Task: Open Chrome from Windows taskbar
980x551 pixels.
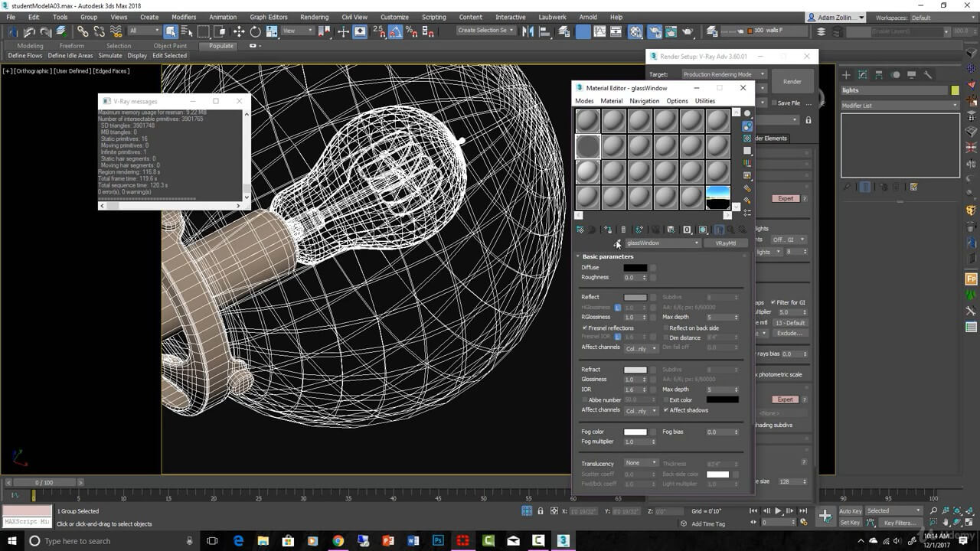Action: click(x=338, y=541)
